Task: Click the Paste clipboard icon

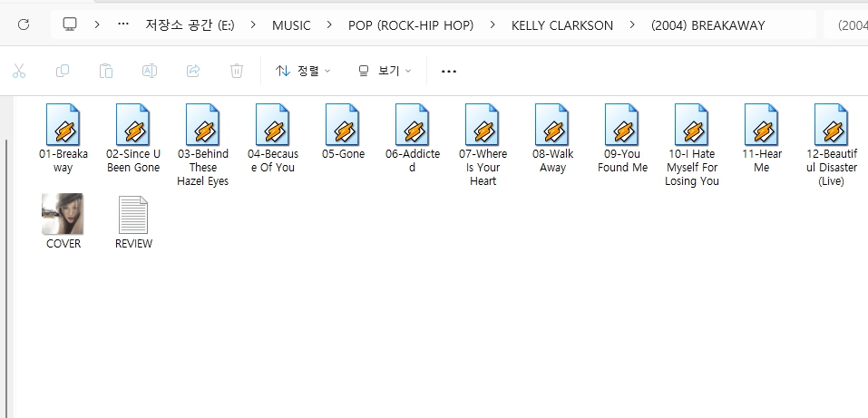Action: tap(106, 71)
